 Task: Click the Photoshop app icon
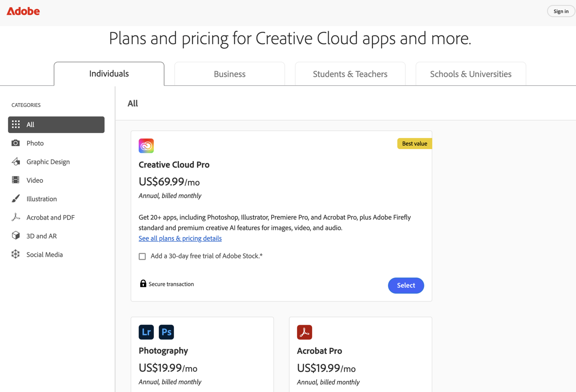click(x=166, y=332)
